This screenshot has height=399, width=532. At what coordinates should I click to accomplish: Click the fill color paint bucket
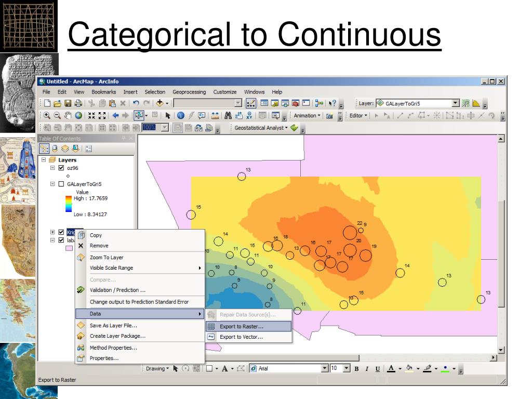(409, 368)
